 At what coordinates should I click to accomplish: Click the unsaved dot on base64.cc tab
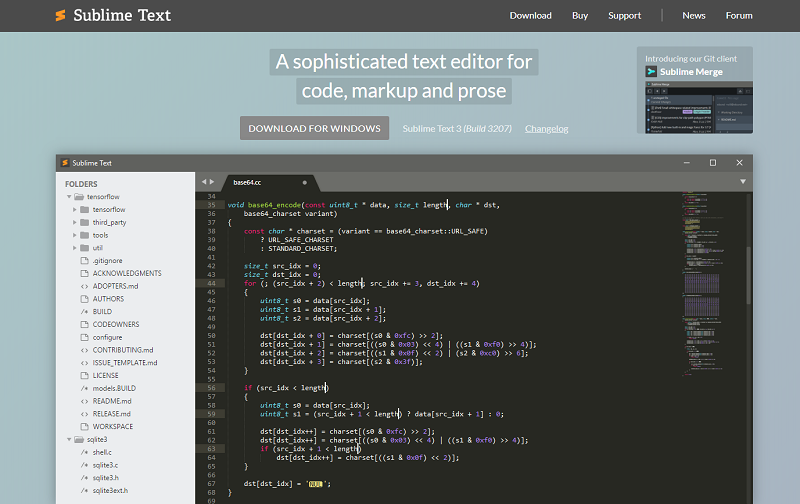click(305, 183)
